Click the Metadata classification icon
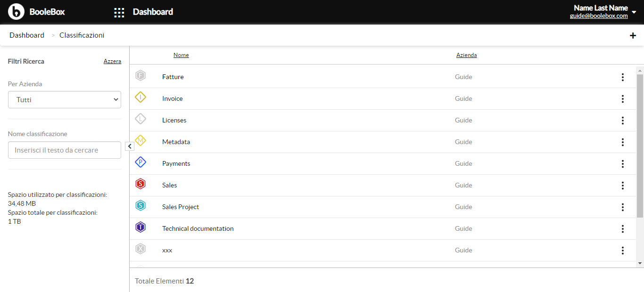The image size is (644, 292). 140,140
